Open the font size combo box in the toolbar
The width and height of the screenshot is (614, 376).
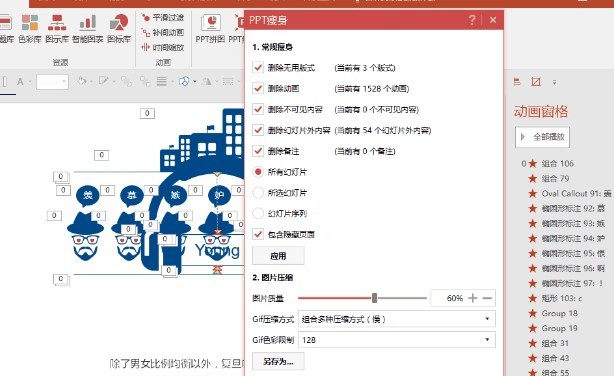click(x=52, y=81)
